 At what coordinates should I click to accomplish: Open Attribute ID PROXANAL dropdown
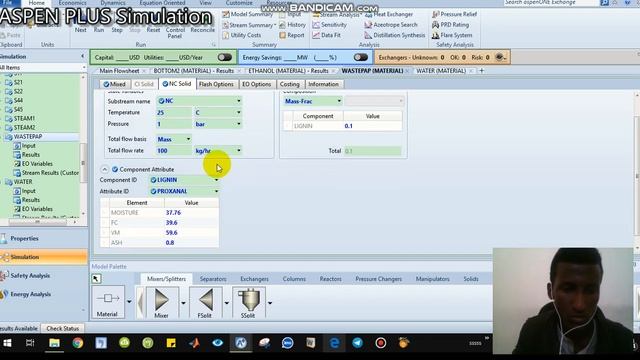coord(216,191)
